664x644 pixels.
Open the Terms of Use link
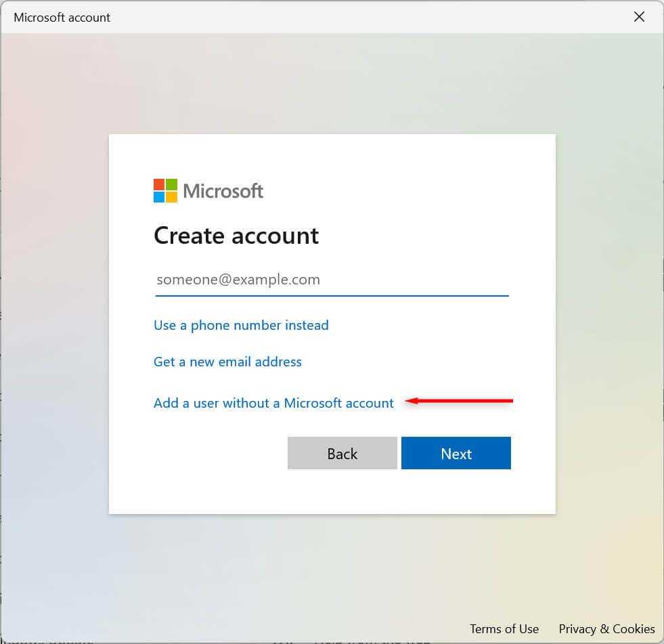pyautogui.click(x=504, y=628)
